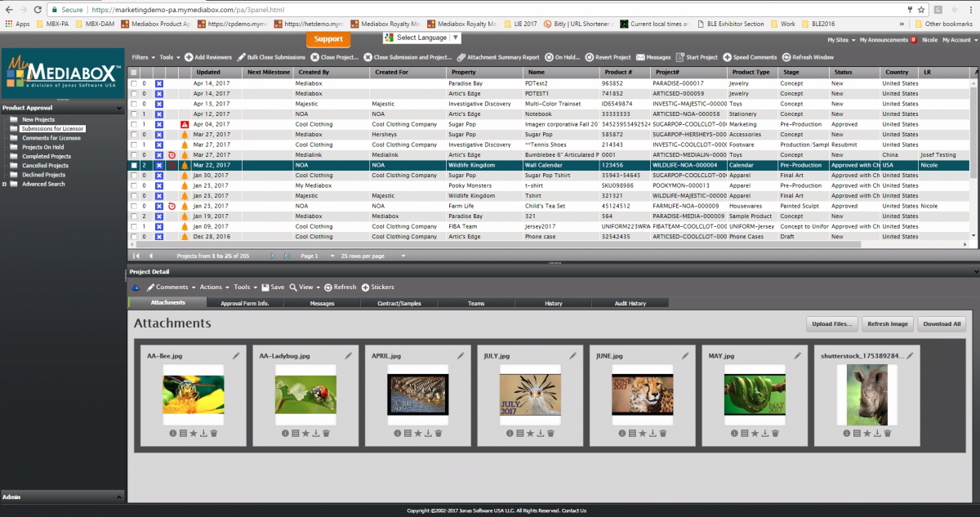Screen dimensions: 980x517
Task: Click trash icon under shutterstock image card
Action: tap(887, 433)
